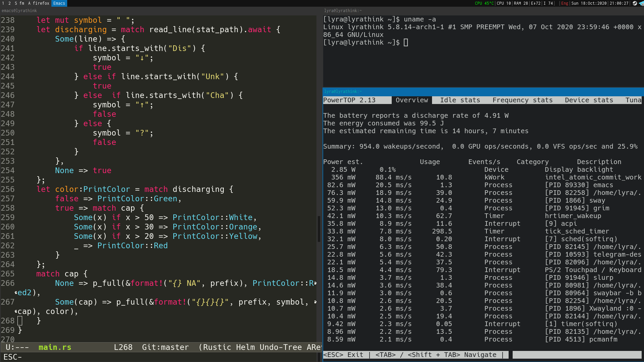The height and width of the screenshot is (362, 644).
Task: Click the Eng keyboard layout indicator
Action: point(565,3)
